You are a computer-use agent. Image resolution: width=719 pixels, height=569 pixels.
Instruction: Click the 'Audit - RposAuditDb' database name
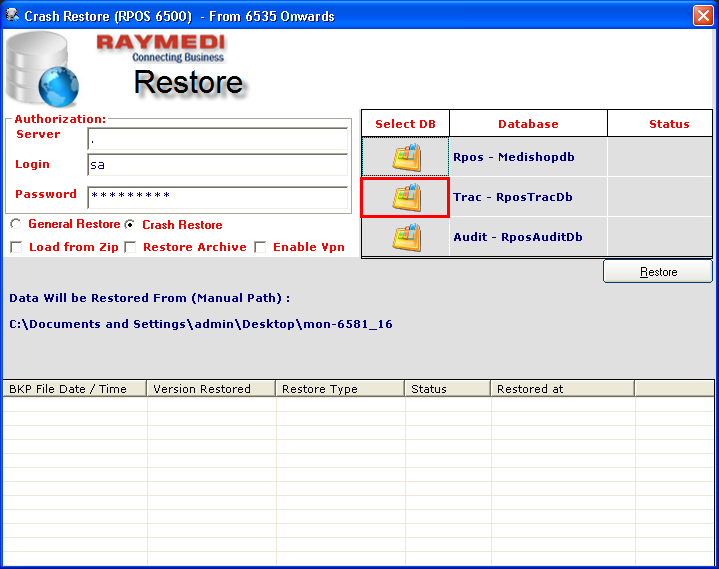coord(518,237)
